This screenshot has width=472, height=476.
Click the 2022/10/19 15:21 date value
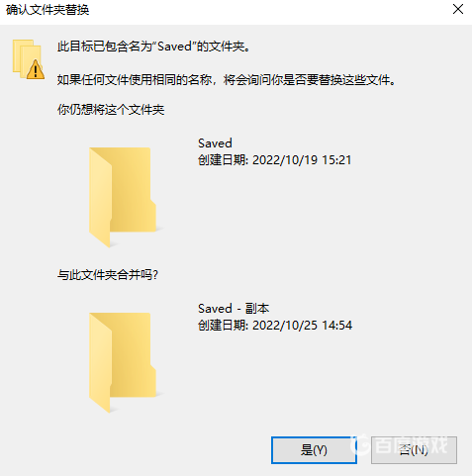click(x=302, y=160)
